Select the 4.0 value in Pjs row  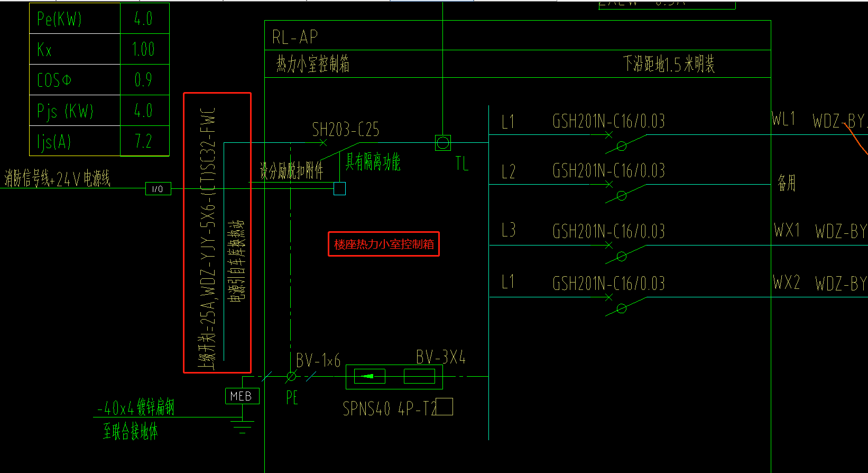[x=145, y=111]
